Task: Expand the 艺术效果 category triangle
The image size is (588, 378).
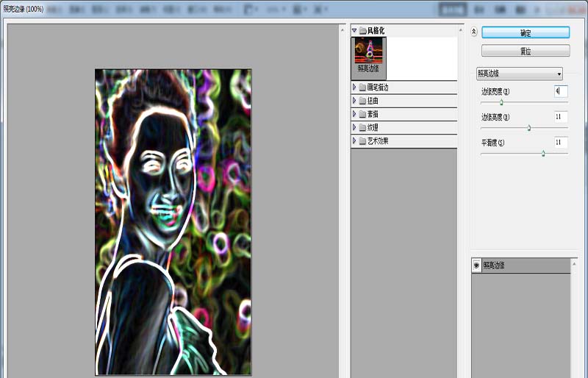Action: click(354, 140)
